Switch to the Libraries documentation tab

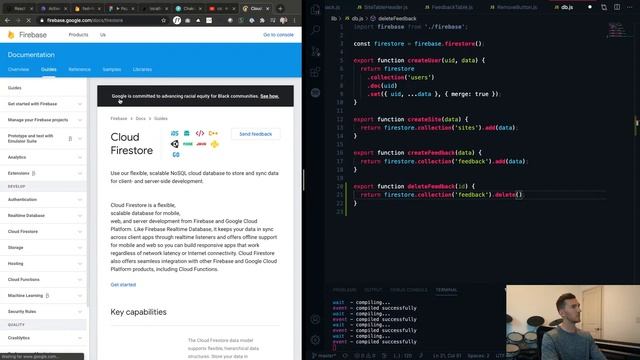pyautogui.click(x=142, y=69)
